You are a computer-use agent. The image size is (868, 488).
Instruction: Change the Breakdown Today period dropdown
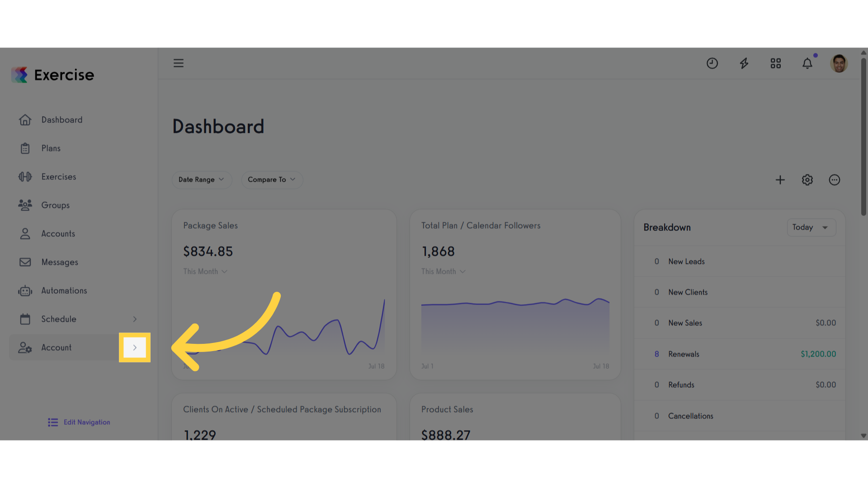pos(811,227)
